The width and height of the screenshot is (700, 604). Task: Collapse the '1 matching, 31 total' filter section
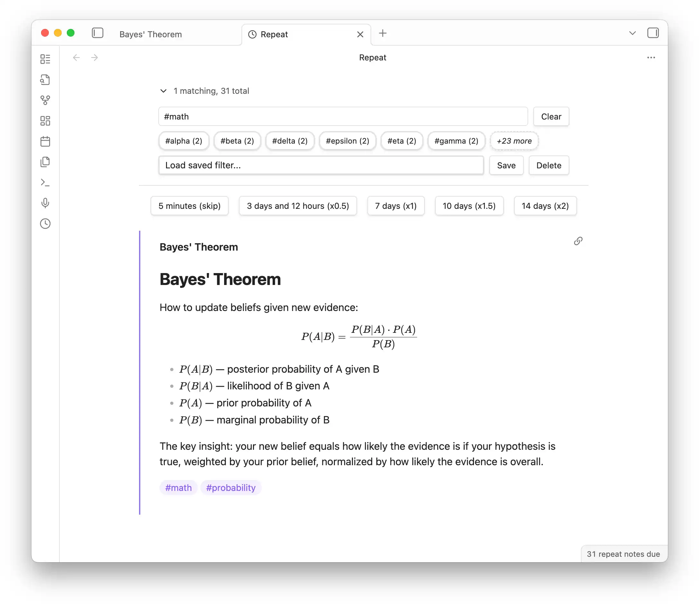[163, 91]
